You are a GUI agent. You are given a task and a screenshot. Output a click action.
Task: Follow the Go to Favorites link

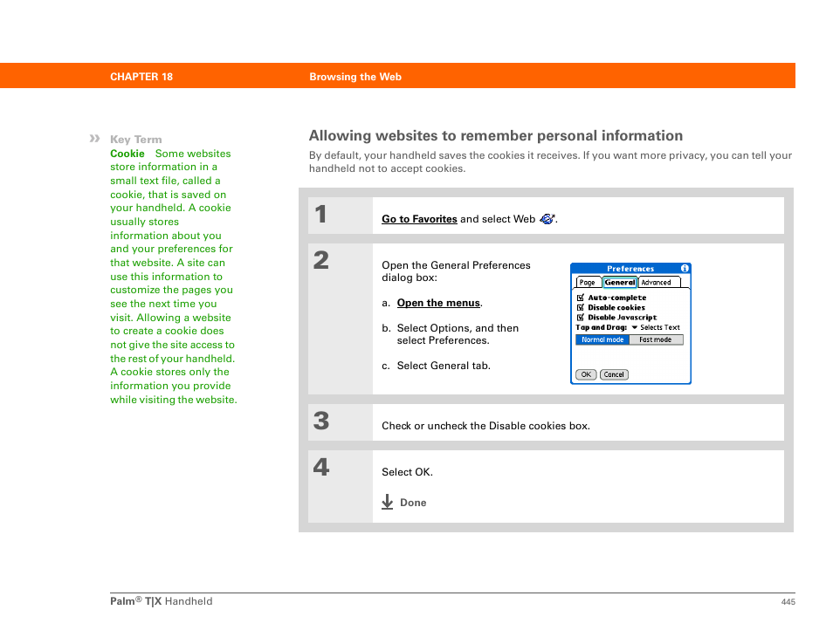(x=419, y=219)
